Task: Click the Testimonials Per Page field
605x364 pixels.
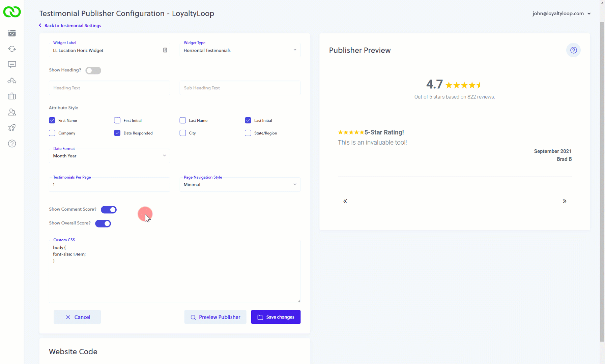Action: coord(109,184)
